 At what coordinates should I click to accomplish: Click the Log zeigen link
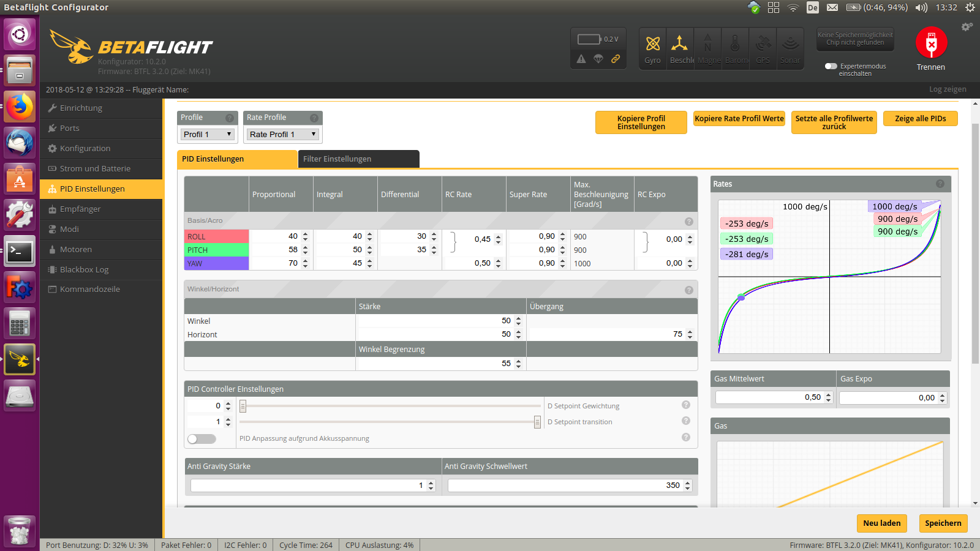(948, 89)
